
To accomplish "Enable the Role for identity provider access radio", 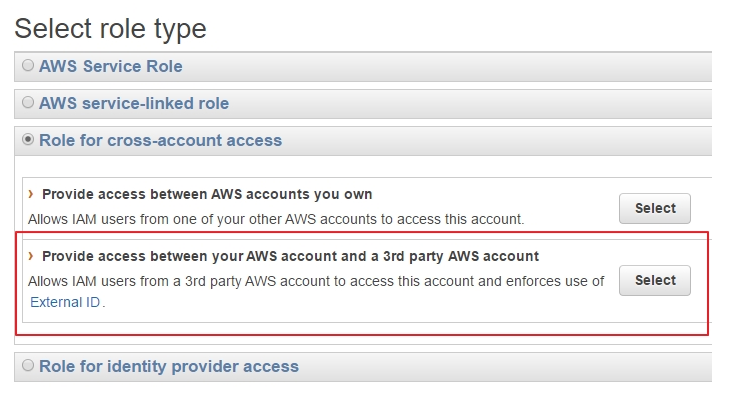I will 28,365.
